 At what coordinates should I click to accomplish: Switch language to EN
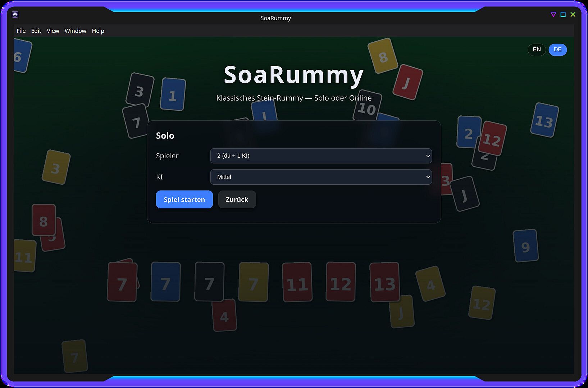pos(537,50)
